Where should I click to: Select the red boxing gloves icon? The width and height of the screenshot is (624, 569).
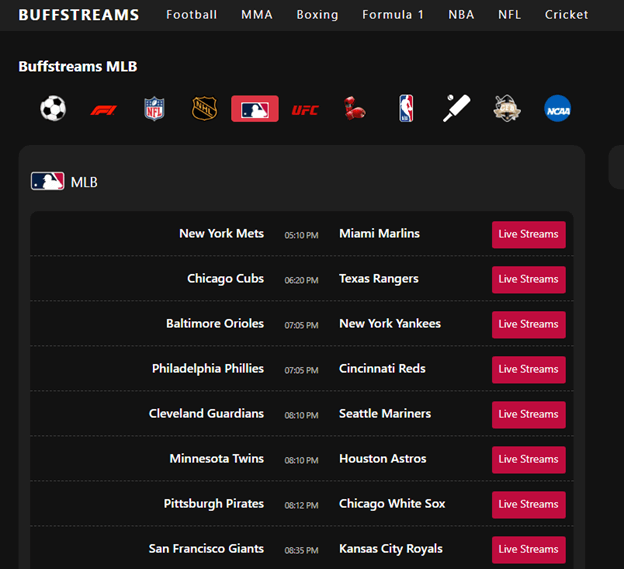click(355, 108)
